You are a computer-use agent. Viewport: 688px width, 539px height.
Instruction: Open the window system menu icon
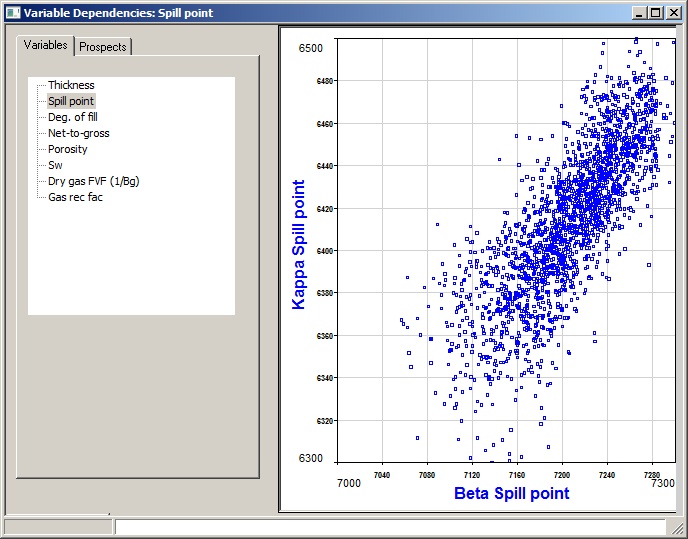pyautogui.click(x=11, y=13)
